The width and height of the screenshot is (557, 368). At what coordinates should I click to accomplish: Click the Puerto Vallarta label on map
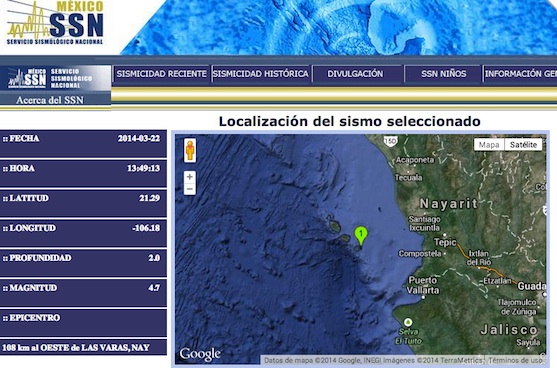[x=423, y=285]
